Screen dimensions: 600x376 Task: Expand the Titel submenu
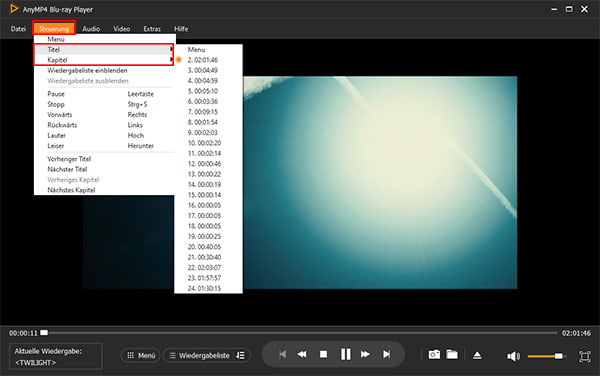(104, 49)
